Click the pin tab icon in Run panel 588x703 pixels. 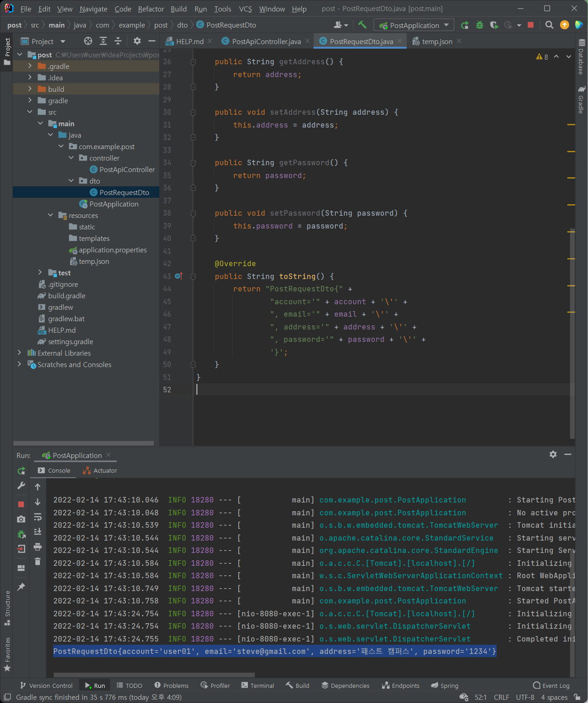(x=21, y=586)
